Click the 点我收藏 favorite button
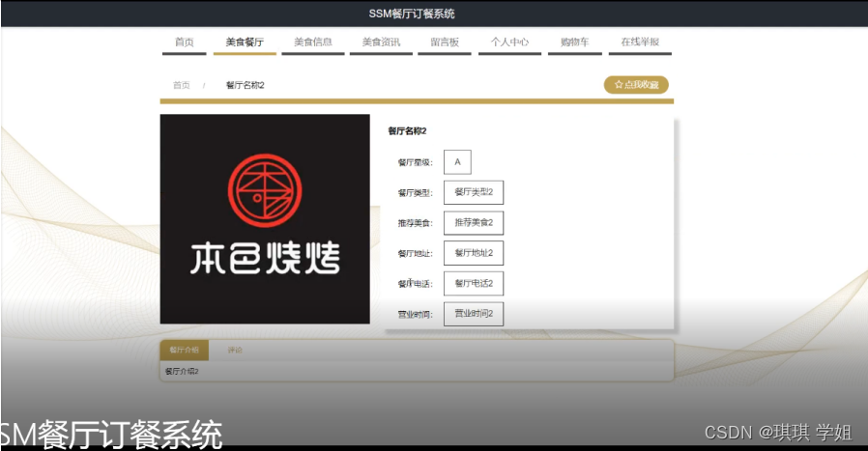The image size is (868, 451). [x=636, y=85]
